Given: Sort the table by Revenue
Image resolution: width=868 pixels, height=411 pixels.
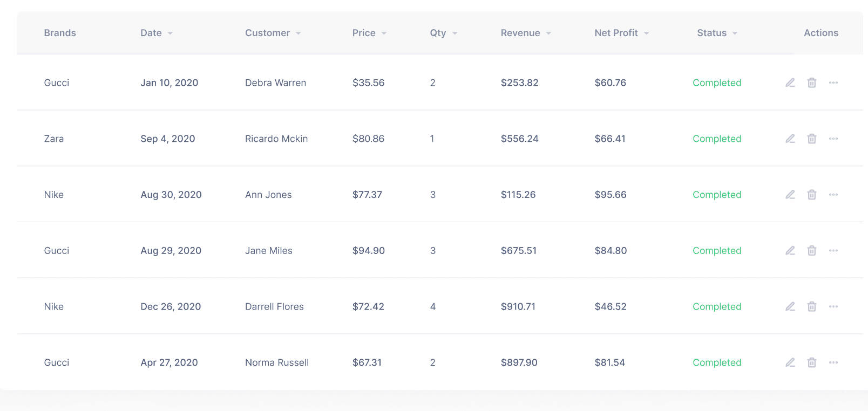Looking at the screenshot, I should coord(525,33).
